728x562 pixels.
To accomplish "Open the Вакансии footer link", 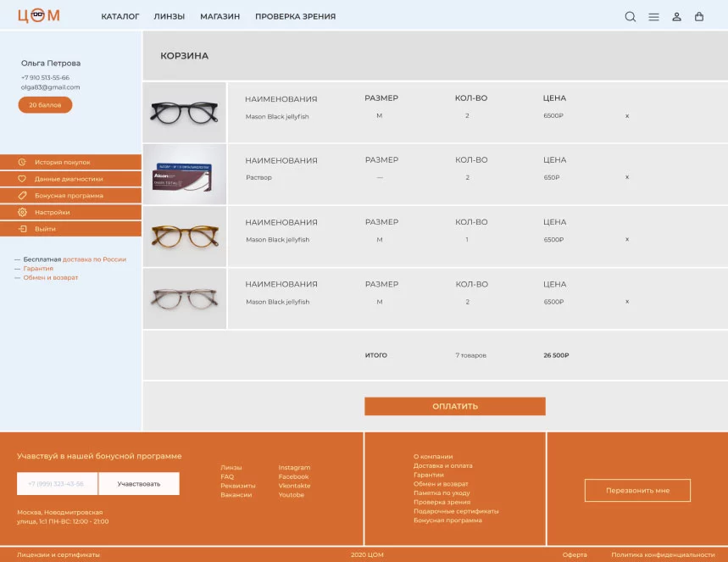I will tap(236, 495).
